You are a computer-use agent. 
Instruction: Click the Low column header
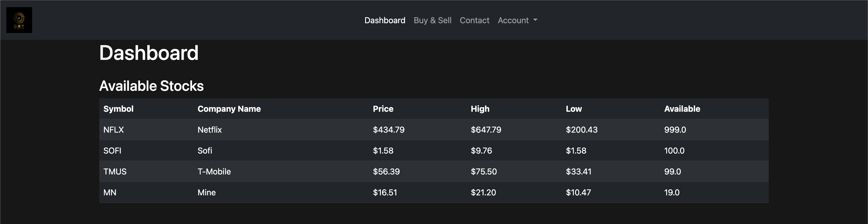pos(574,109)
